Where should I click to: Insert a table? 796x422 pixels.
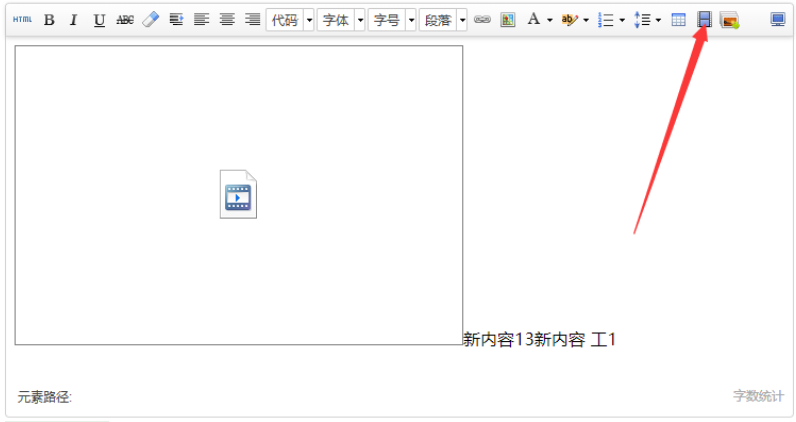678,20
